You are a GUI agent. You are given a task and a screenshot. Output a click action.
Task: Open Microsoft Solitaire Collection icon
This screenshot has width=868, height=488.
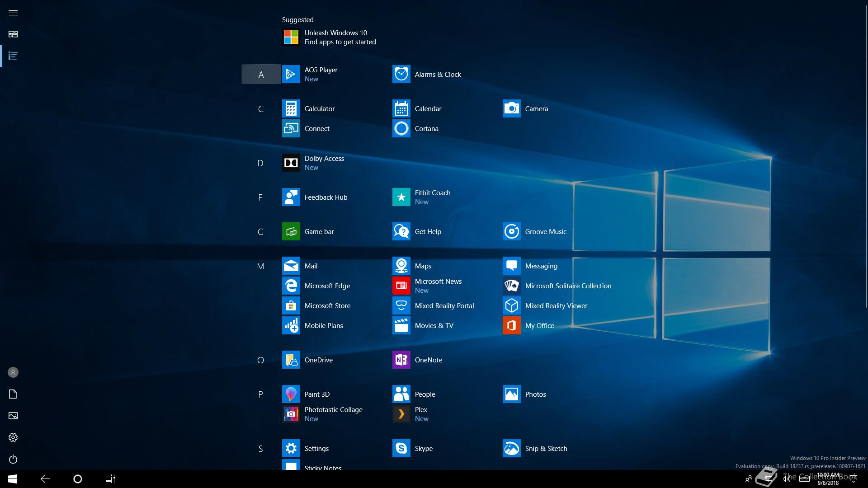pos(511,286)
